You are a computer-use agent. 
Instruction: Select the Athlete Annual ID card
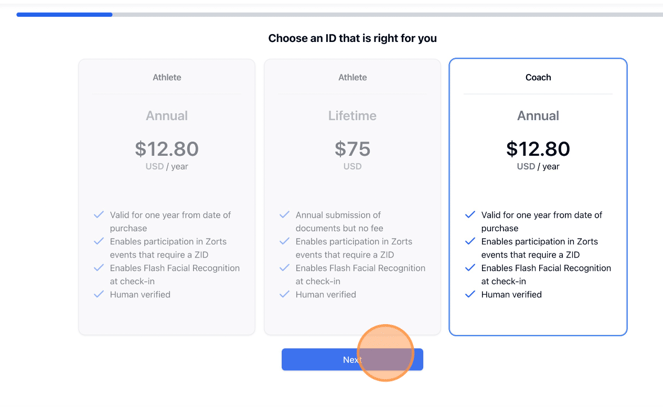pyautogui.click(x=167, y=196)
